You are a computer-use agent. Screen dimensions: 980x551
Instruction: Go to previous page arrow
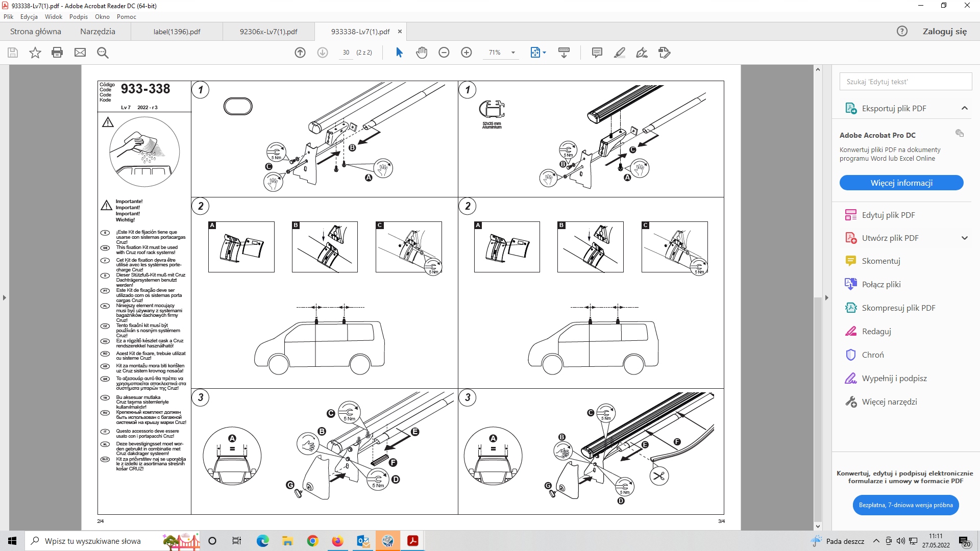pyautogui.click(x=300, y=53)
